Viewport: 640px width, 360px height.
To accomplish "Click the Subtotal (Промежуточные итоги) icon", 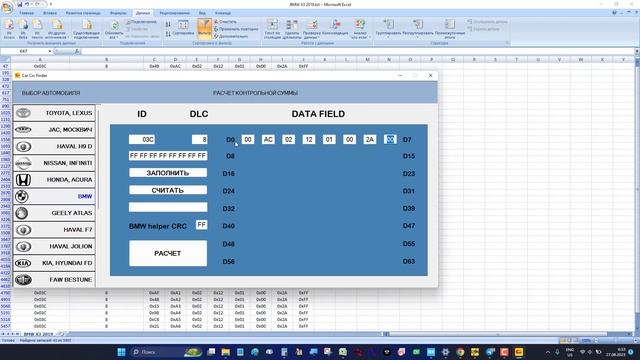I will click(450, 29).
